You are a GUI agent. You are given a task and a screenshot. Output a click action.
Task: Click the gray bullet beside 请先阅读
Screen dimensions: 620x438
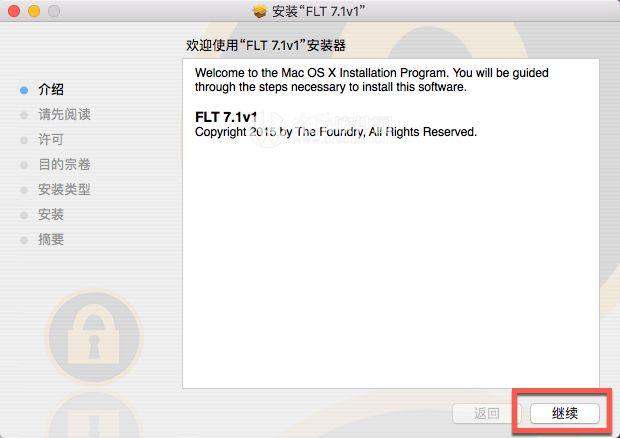click(24, 115)
